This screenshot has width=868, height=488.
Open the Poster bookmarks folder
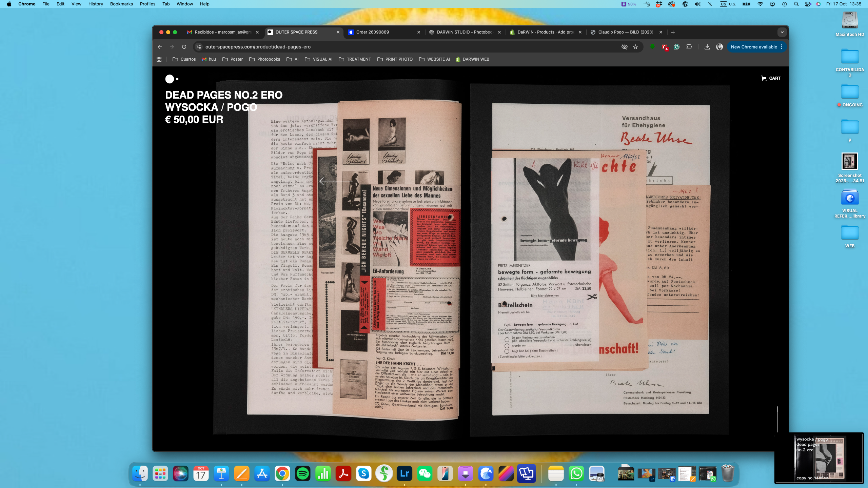tap(233, 59)
